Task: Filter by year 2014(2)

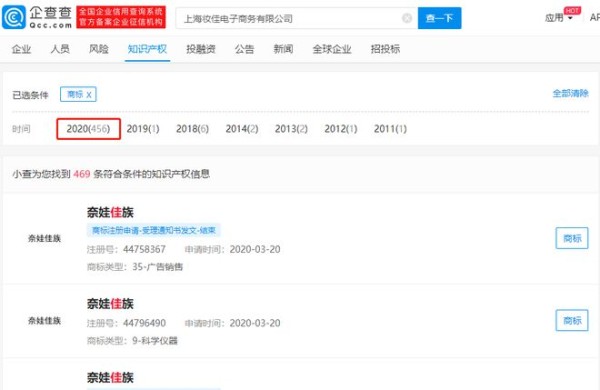Action: point(242,129)
